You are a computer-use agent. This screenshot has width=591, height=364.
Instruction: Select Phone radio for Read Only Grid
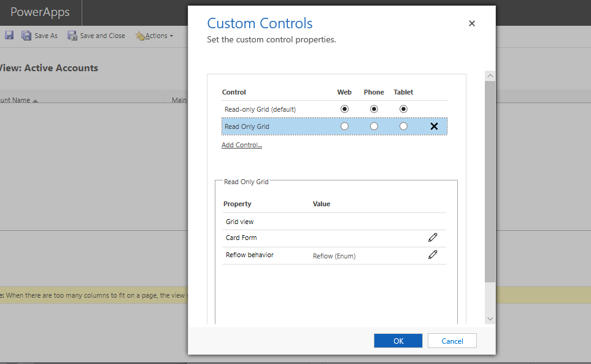374,126
